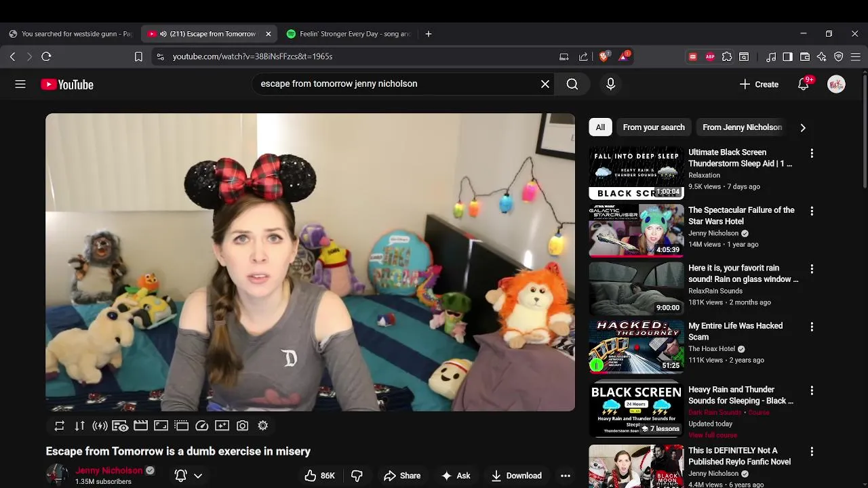Like the video with 86K thumbs up
Image resolution: width=868 pixels, height=488 pixels.
[319, 476]
